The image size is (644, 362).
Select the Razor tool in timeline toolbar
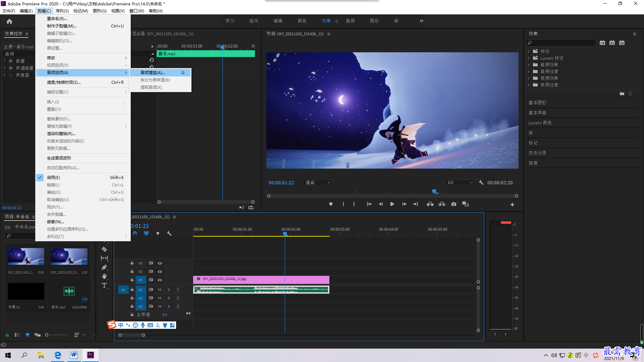(104, 249)
